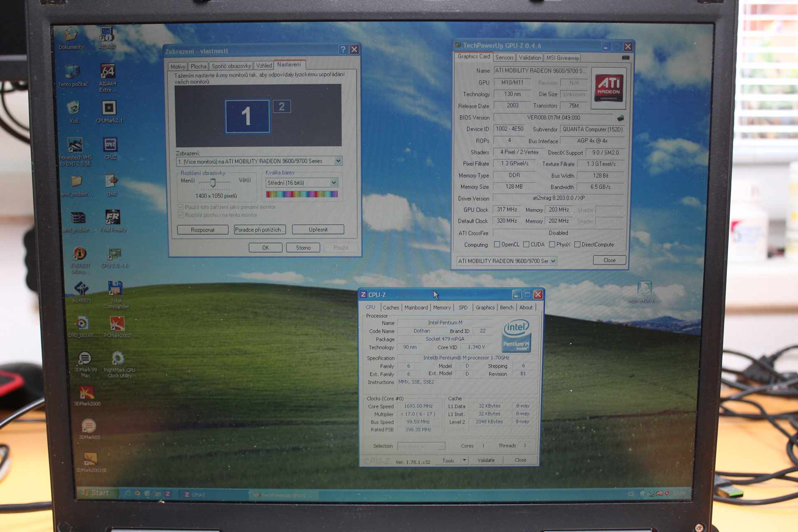Click the Validate button in CPU-Z
Image resolution: width=798 pixels, height=532 pixels.
tap(486, 460)
